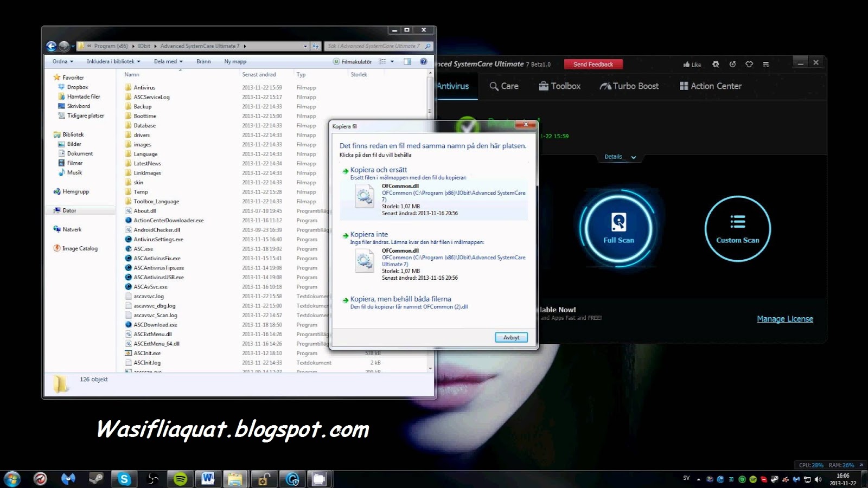Open the skin (shirt) icon in SystemCare

click(749, 64)
